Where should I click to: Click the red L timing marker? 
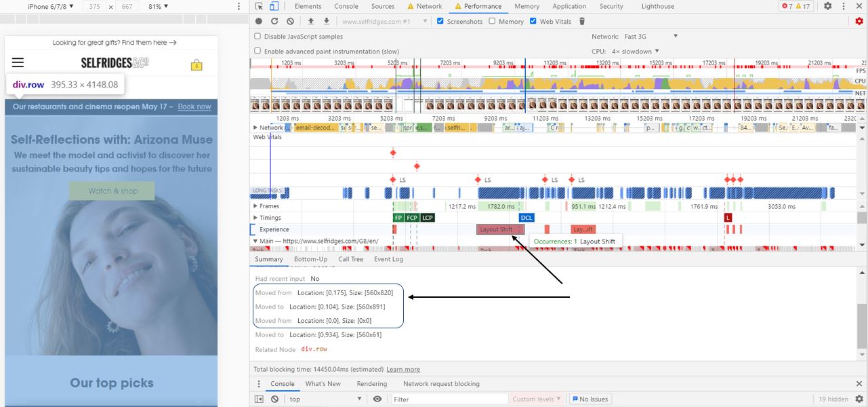point(728,218)
